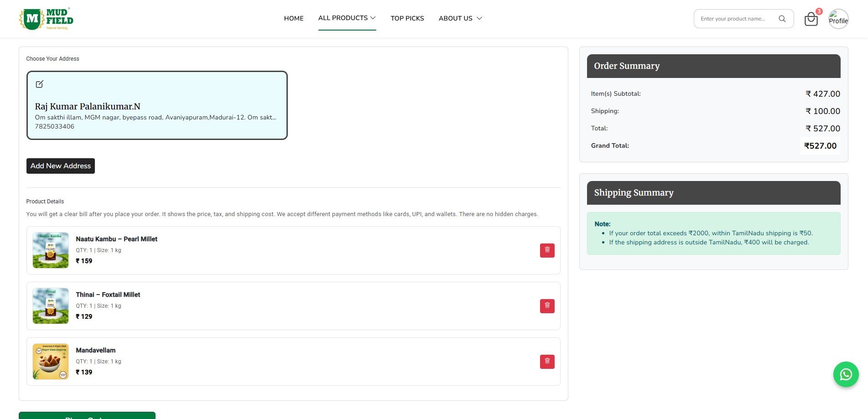Screen dimensions: 868x419
Task: Click Add New Address button
Action: (x=61, y=166)
